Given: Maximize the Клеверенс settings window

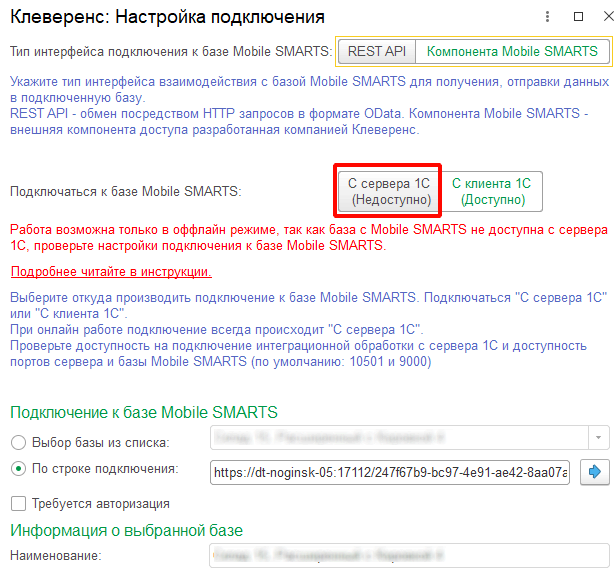Looking at the screenshot, I should [x=578, y=16].
